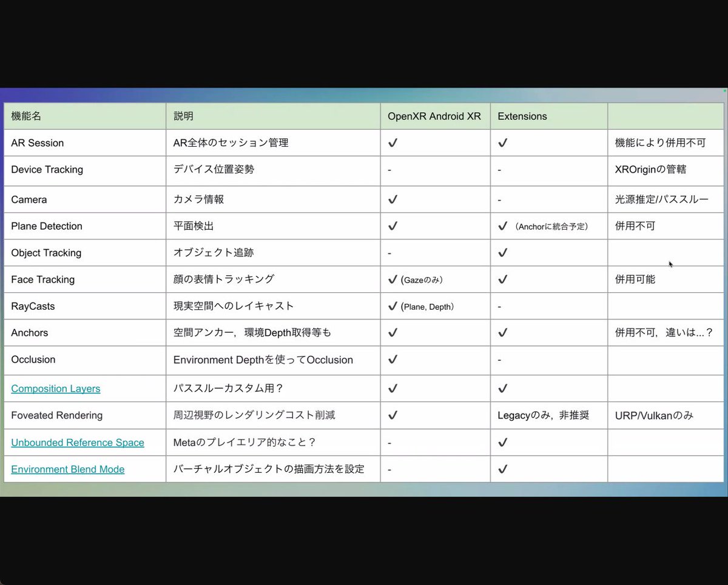Select the '説明' header cell
Viewport: 728px width, 585px height.
click(273, 116)
